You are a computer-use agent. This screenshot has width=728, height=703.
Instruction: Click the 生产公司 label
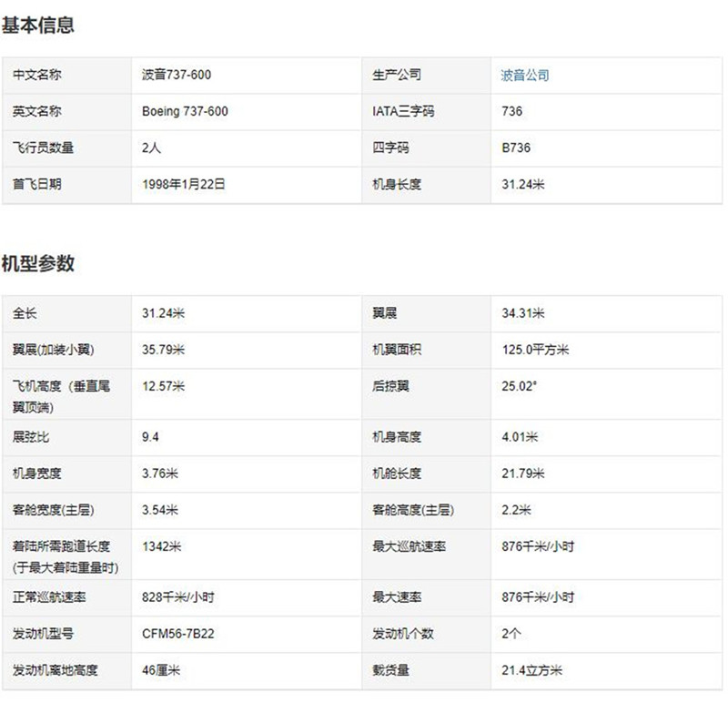pos(397,75)
